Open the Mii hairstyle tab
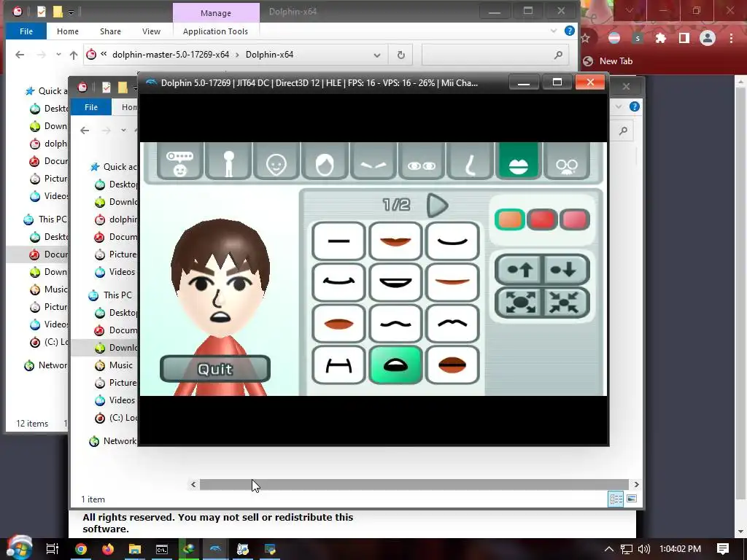Image resolution: width=747 pixels, height=560 pixels. click(325, 162)
